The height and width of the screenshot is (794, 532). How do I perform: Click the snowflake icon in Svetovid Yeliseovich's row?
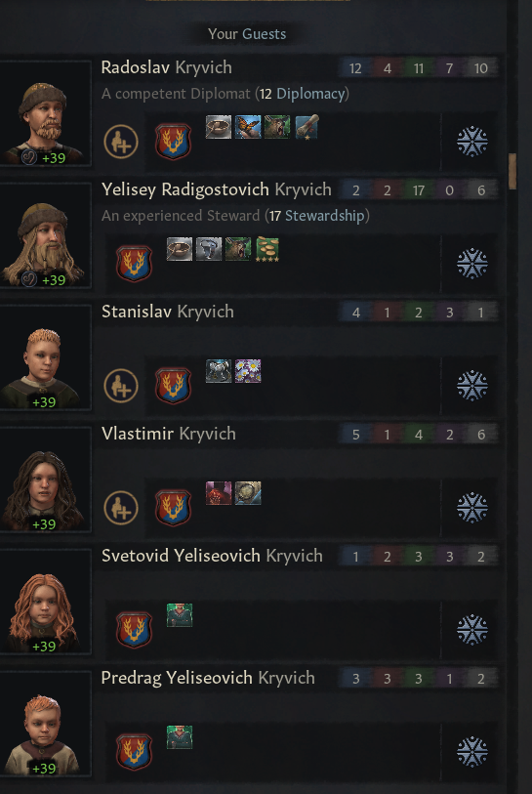[x=472, y=629]
